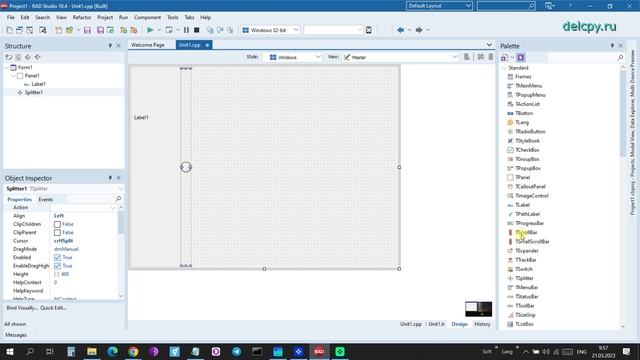Viewport: 640px width, 360px height.
Task: Open RAD Studio from the taskbar
Action: click(319, 351)
